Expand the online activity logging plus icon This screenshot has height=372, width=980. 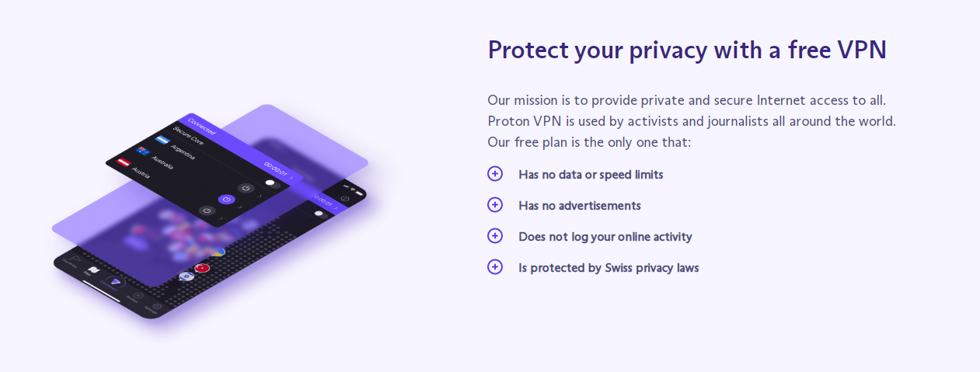pos(495,236)
